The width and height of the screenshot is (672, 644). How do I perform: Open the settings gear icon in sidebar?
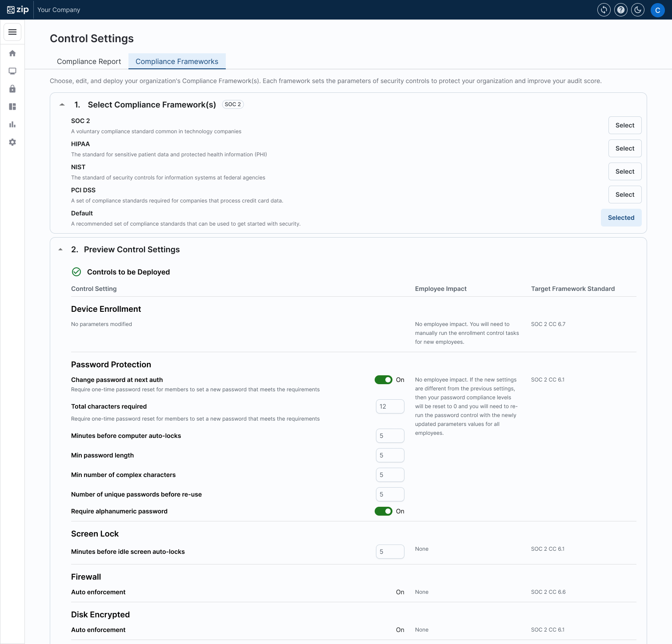[x=12, y=142]
